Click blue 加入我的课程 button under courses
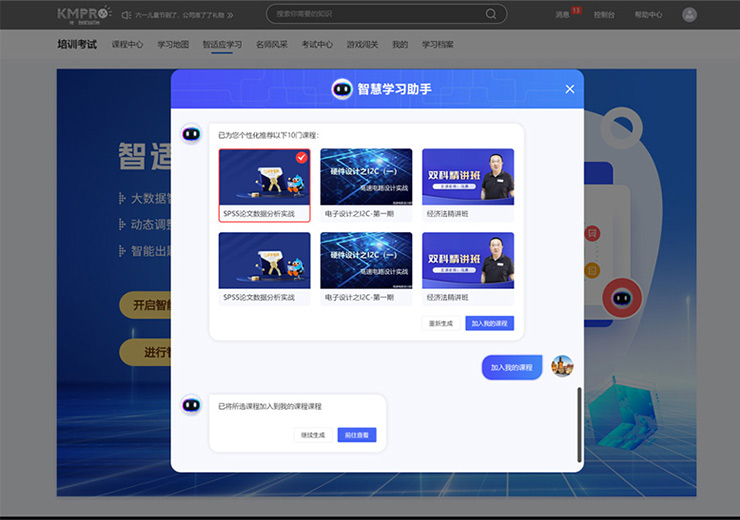 tap(489, 323)
